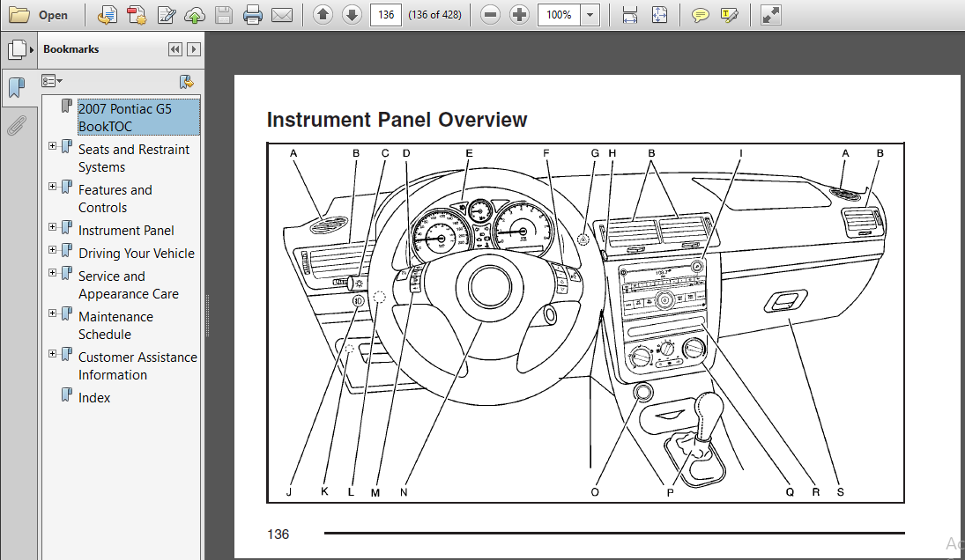
Task: Expand the Maintenance Schedule bookmark
Action: pyautogui.click(x=52, y=313)
